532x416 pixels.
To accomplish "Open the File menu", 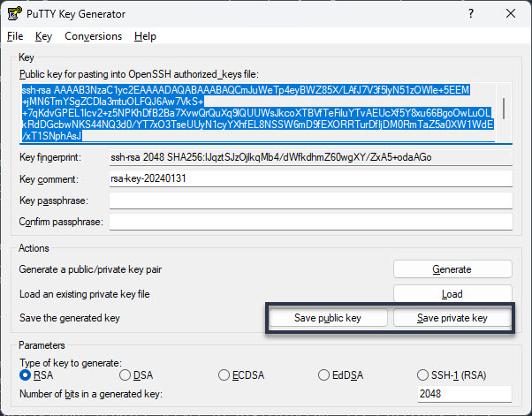I will (15, 36).
